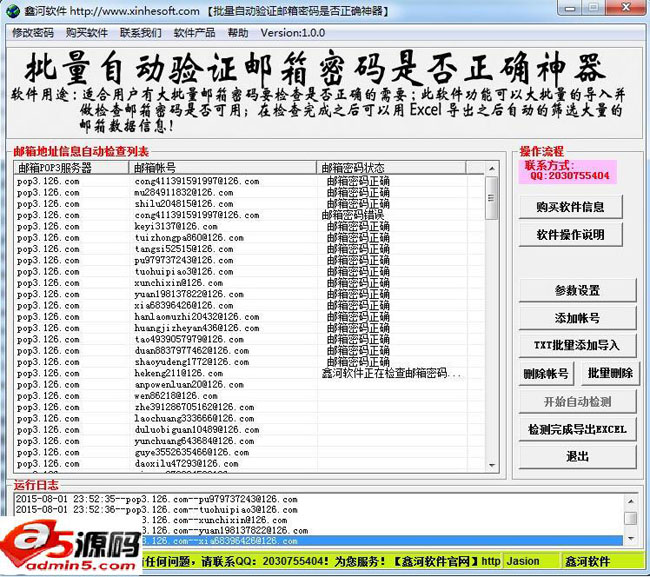Select account yunchuang643684@126.com row
This screenshot has width=650, height=577.
249,441
